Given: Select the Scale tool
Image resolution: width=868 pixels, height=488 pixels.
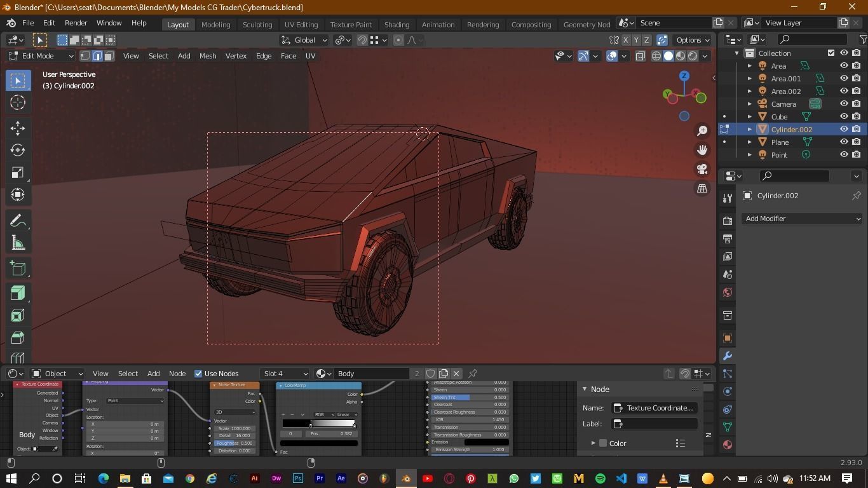Looking at the screenshot, I should [x=18, y=172].
